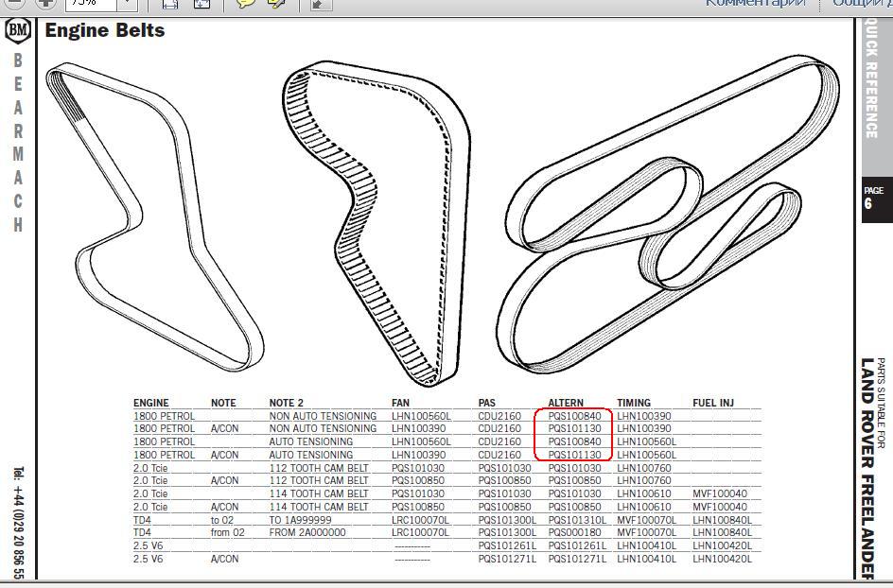This screenshot has height=588, width=893.
Task: Click the TIMING column header
Action: tap(633, 403)
